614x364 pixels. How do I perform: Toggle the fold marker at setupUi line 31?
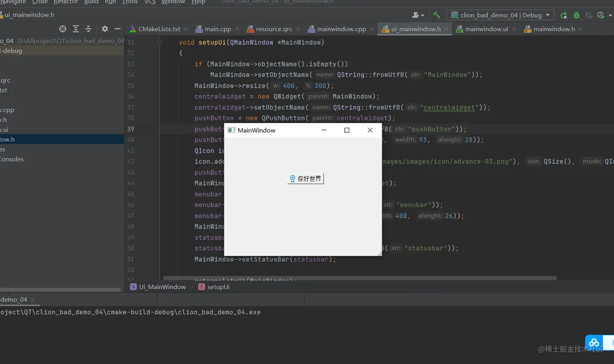[160, 43]
